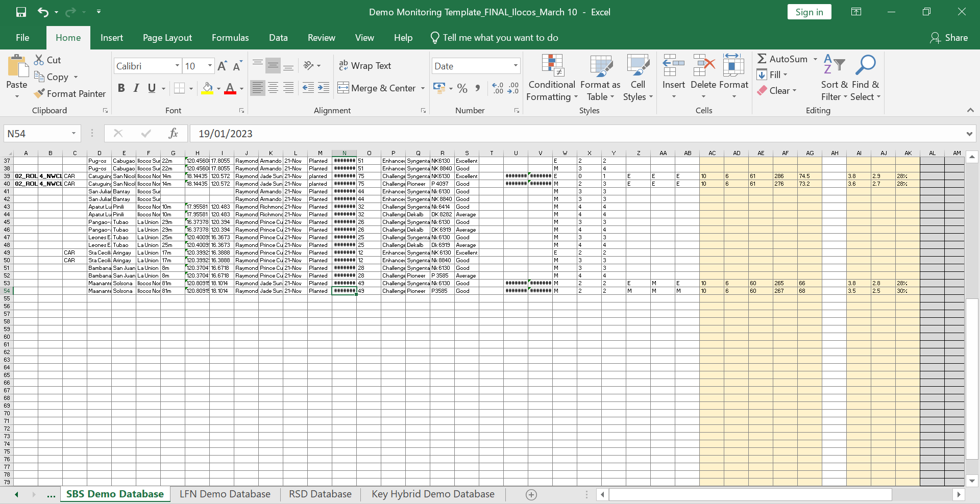Switch to the Data tab

(x=278, y=38)
